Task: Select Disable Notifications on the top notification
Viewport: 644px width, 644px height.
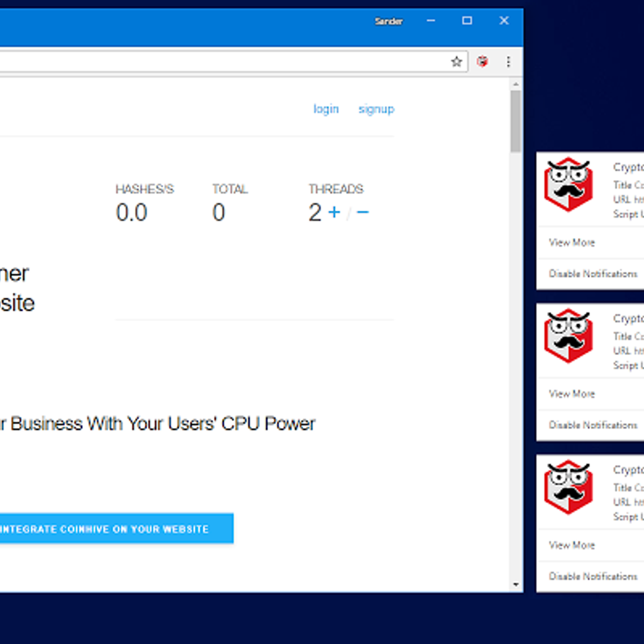Action: (593, 274)
